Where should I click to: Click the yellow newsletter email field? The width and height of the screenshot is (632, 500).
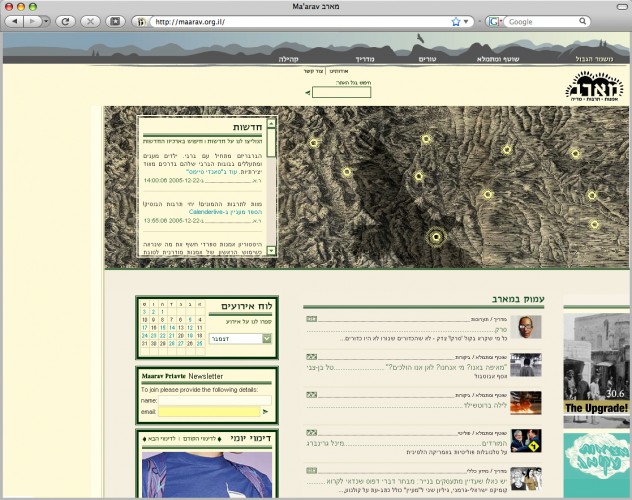coord(209,411)
